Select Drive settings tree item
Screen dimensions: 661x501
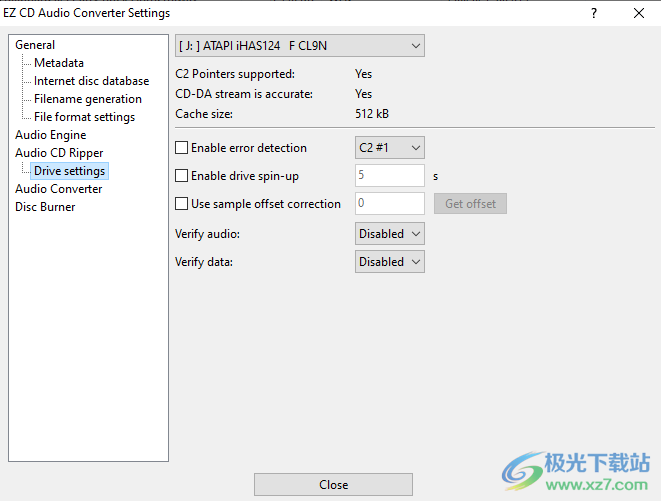(70, 171)
